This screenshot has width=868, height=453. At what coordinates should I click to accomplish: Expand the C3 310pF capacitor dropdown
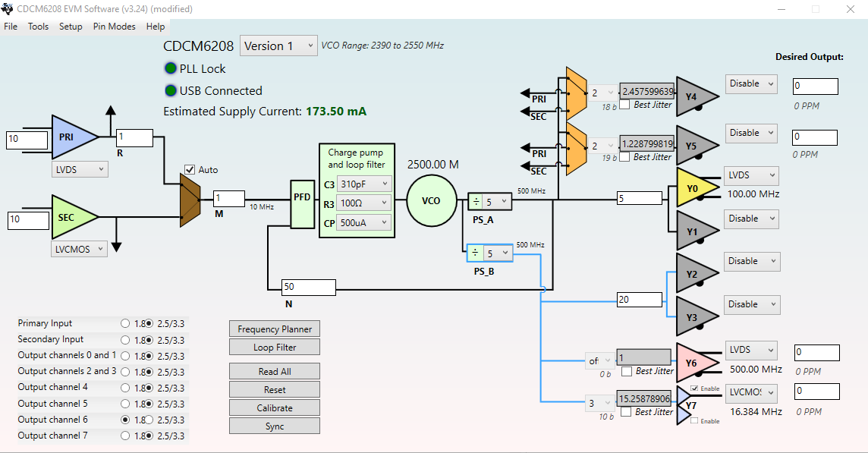(363, 184)
